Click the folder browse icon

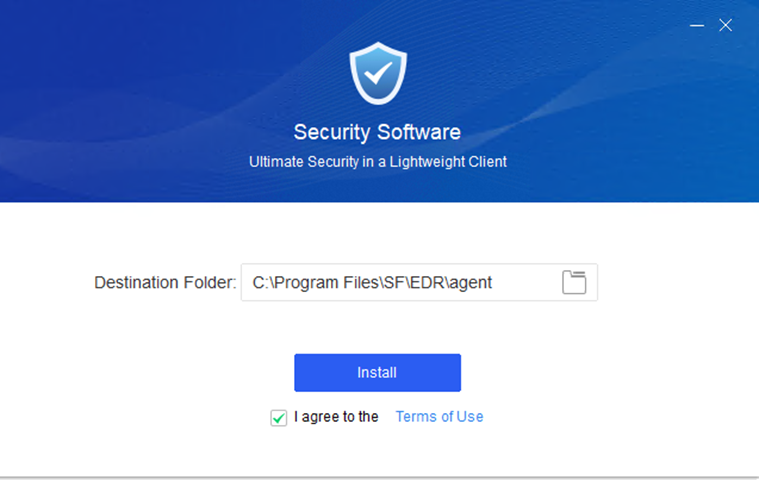574,283
